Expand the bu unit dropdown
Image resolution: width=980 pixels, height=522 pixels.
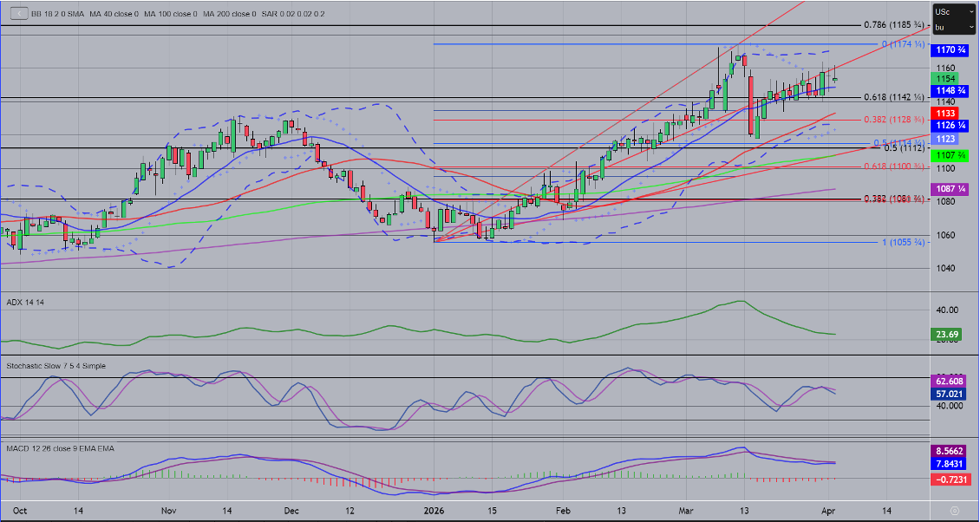(x=955, y=28)
